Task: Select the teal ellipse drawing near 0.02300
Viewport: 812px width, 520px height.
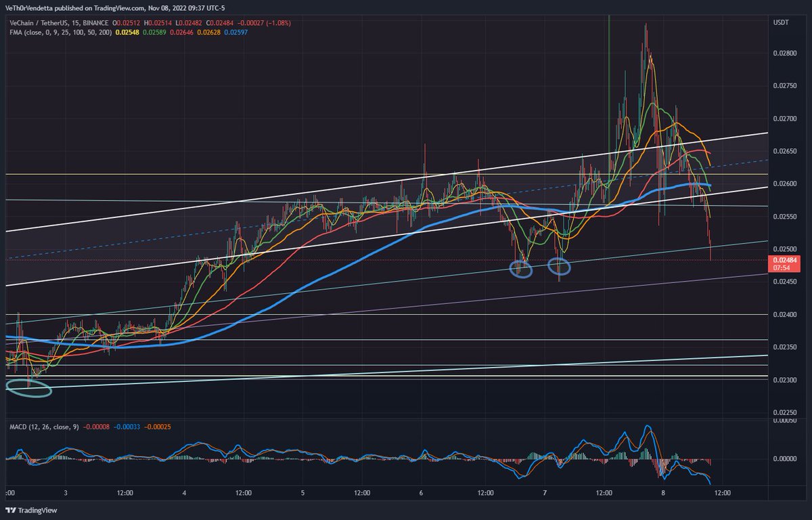Action: (28, 389)
